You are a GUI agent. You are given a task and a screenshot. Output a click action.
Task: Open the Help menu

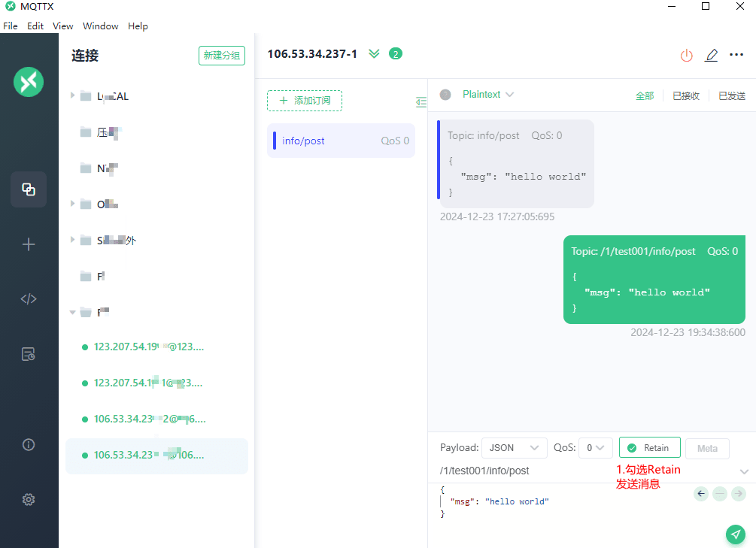[x=138, y=26]
